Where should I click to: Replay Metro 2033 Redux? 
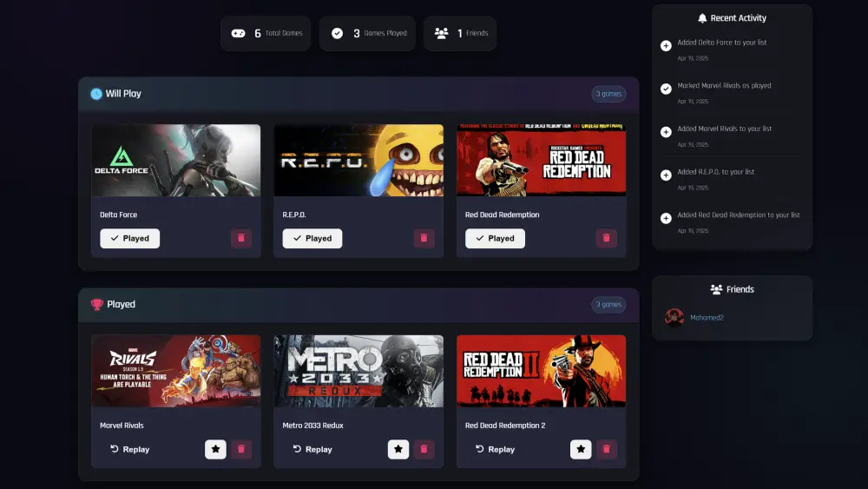(x=312, y=449)
